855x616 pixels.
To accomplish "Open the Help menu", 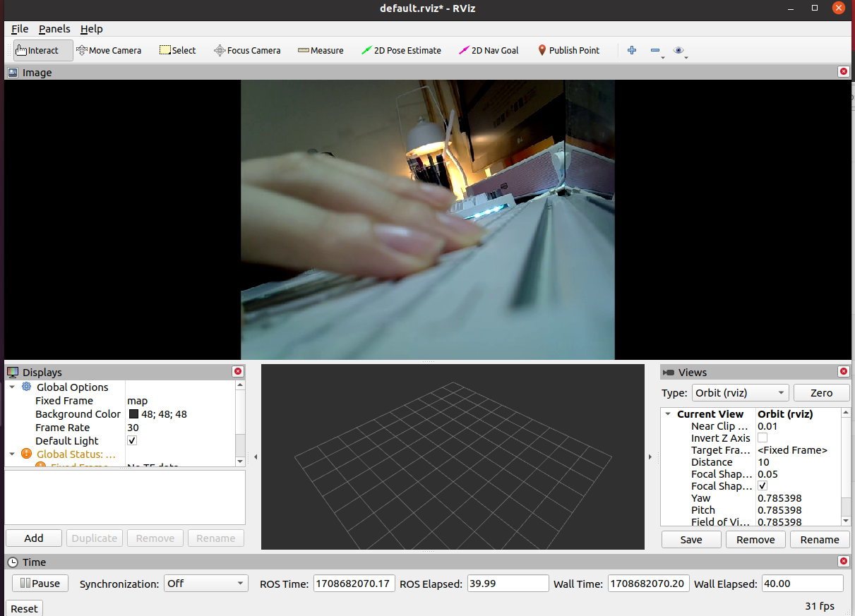I will click(x=91, y=29).
